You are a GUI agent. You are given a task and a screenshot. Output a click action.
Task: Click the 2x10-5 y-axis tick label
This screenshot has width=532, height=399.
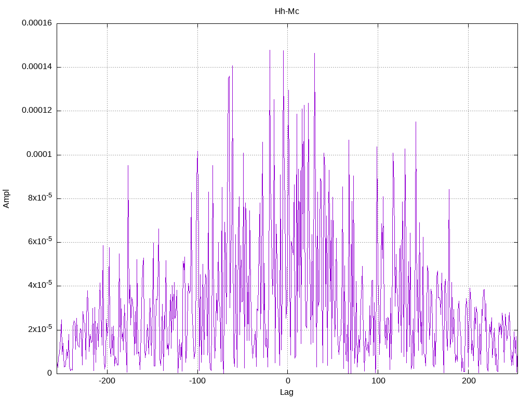[40, 329]
